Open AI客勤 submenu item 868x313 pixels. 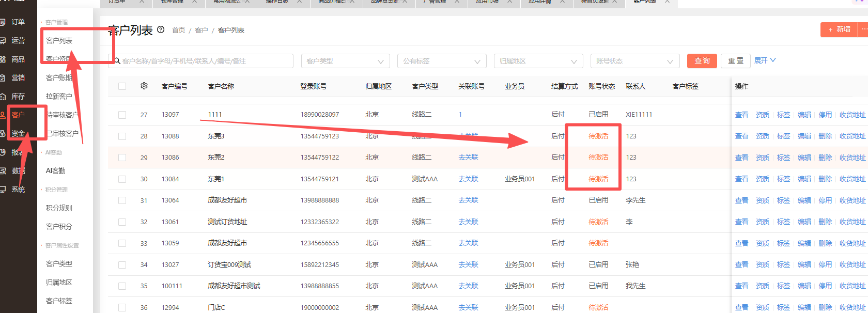point(55,170)
